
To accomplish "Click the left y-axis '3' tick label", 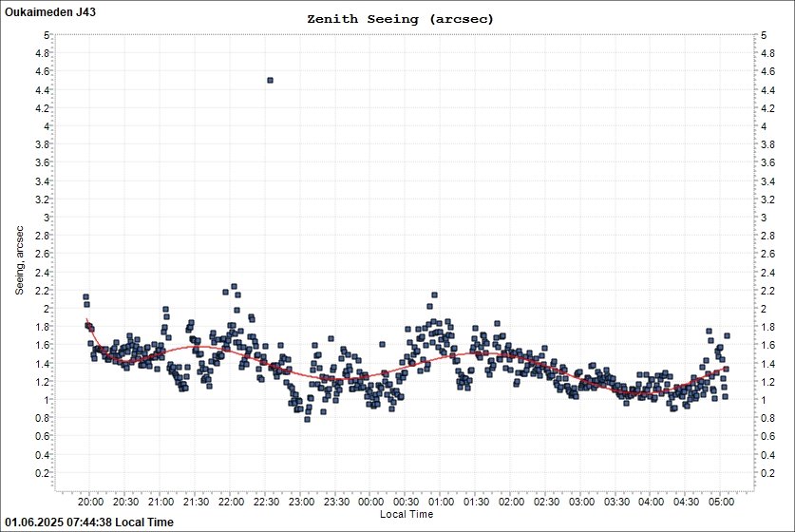I will coord(47,218).
